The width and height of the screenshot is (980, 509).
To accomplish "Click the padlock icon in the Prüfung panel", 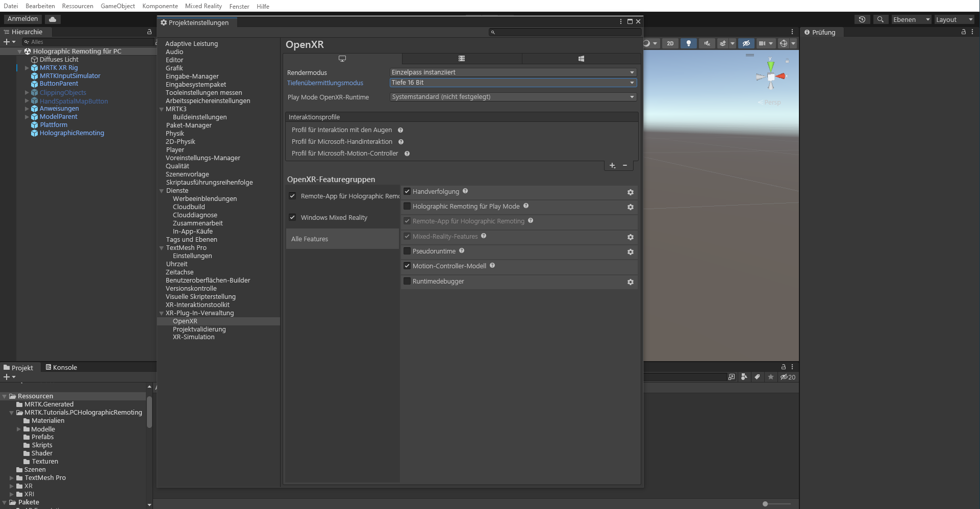I will 963,32.
